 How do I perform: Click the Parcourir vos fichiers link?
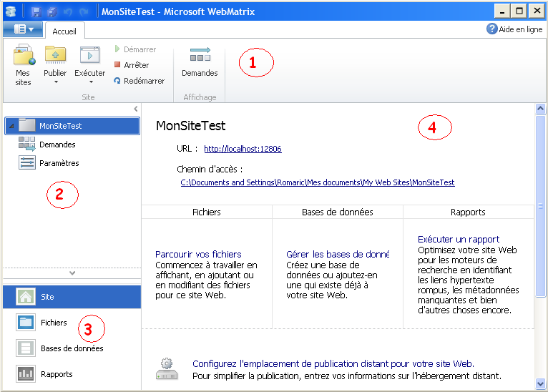[x=198, y=254]
